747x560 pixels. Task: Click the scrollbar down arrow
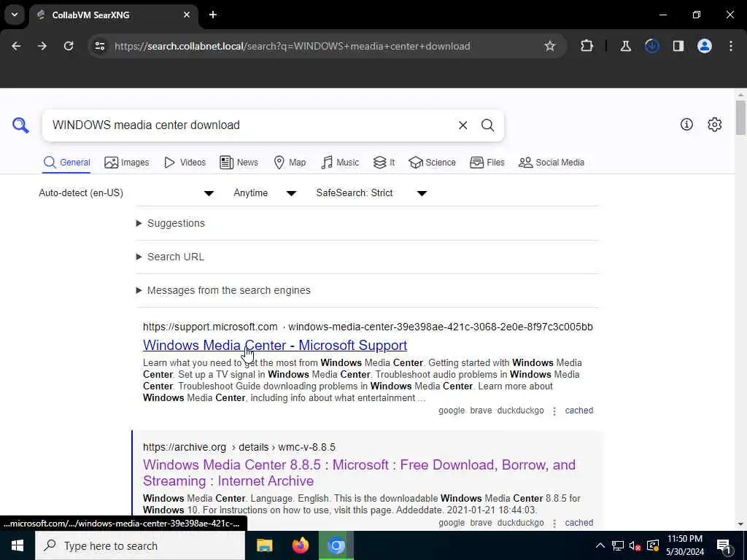click(x=740, y=524)
